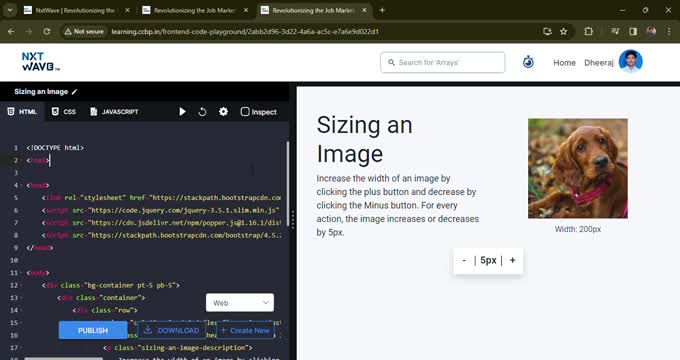The height and width of the screenshot is (360, 680).
Task: Click the PUBLISH button
Action: point(93,331)
